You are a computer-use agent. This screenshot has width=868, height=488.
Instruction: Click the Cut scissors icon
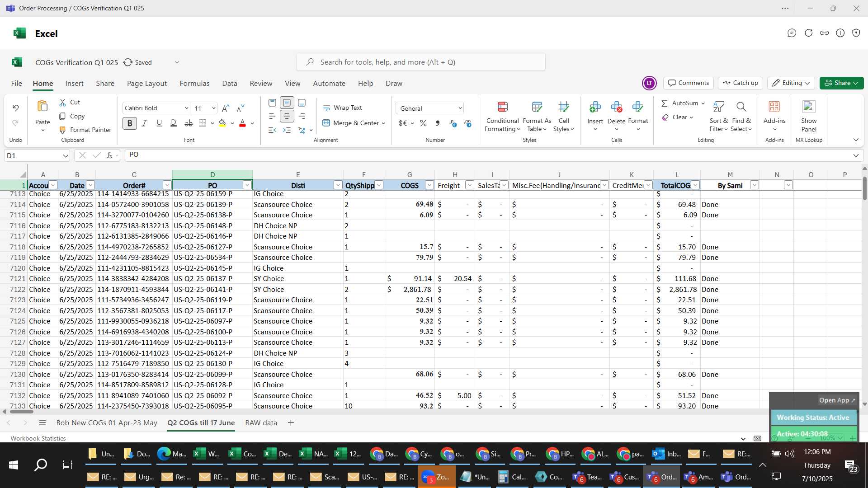point(62,103)
